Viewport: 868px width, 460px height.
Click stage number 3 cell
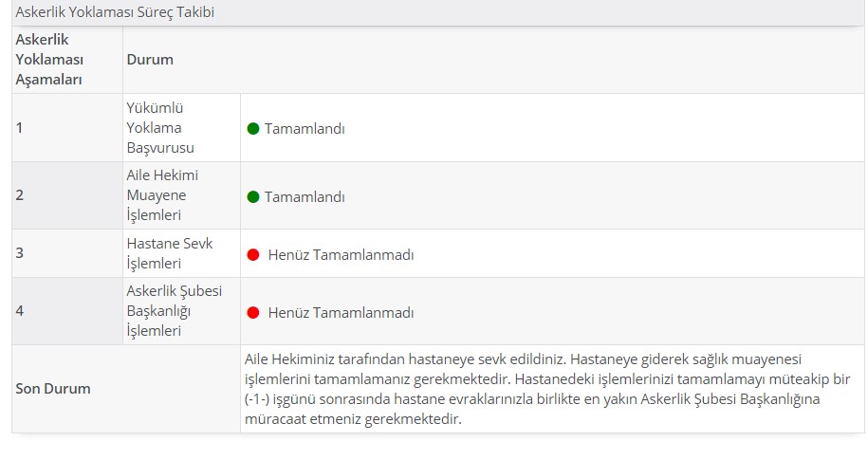pyautogui.click(x=67, y=253)
